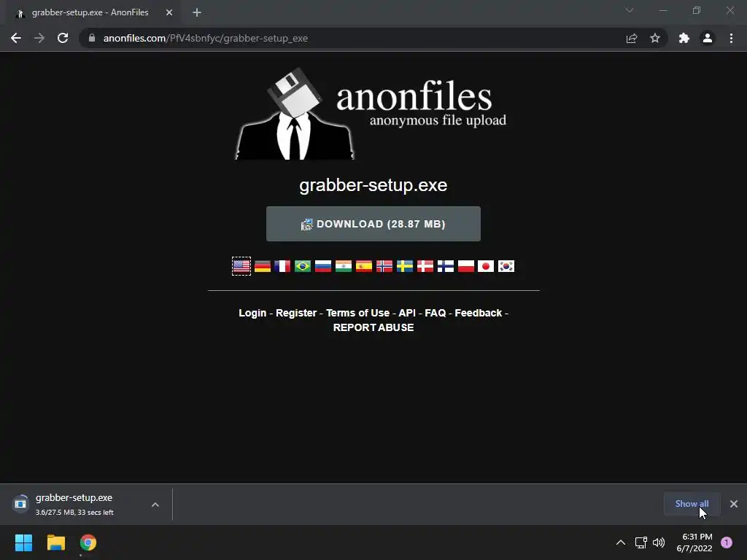Select the Polish flag language

466,266
